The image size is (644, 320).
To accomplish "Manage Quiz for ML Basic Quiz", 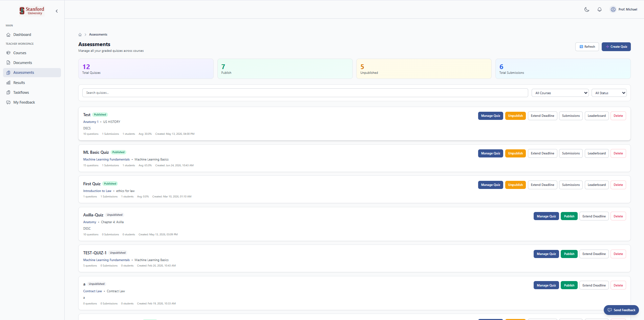I will tap(490, 153).
